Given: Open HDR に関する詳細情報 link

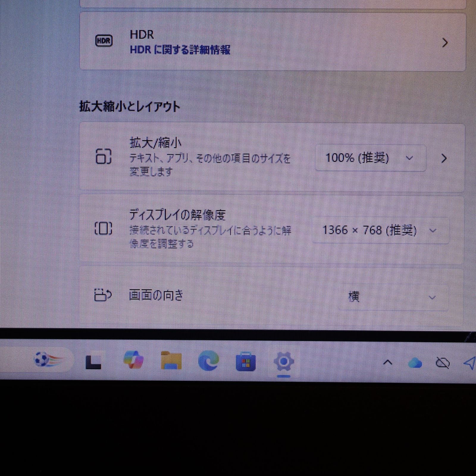Looking at the screenshot, I should click(x=180, y=50).
